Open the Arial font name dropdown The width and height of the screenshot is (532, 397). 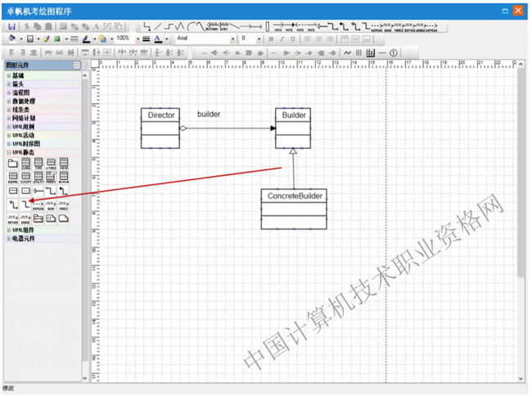233,38
